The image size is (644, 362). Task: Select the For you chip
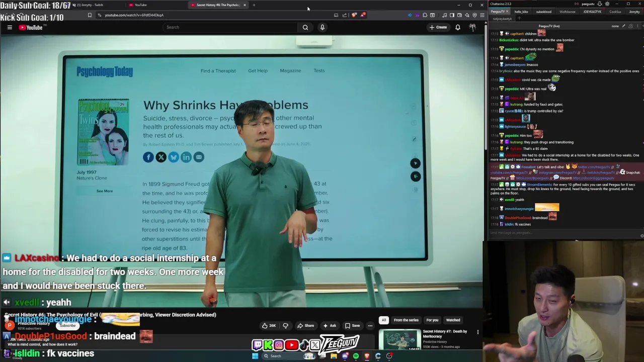[x=432, y=320]
